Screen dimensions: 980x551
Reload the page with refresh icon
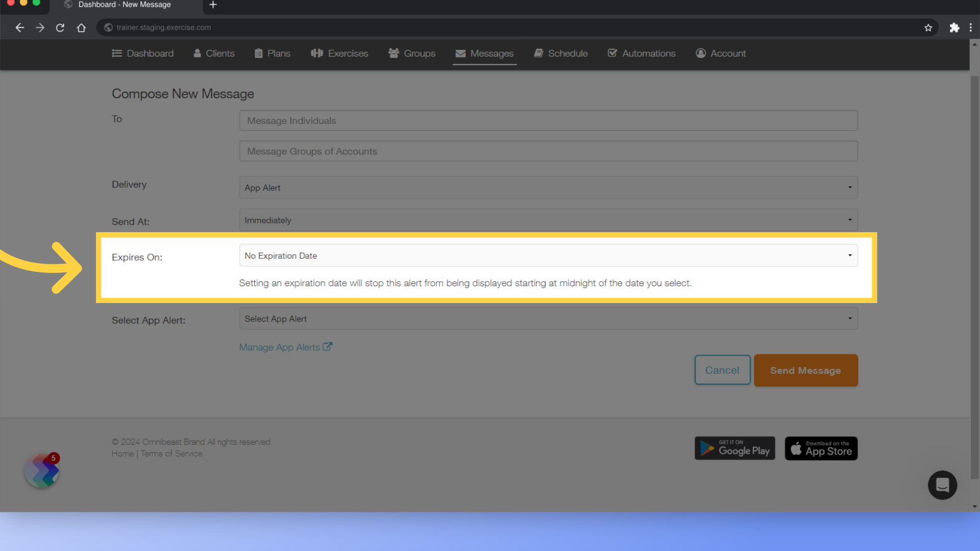(60, 28)
